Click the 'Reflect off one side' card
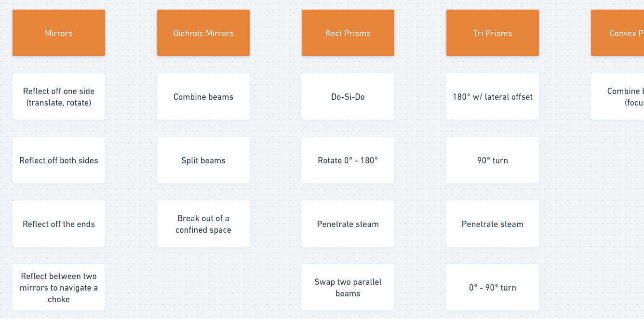 point(59,96)
